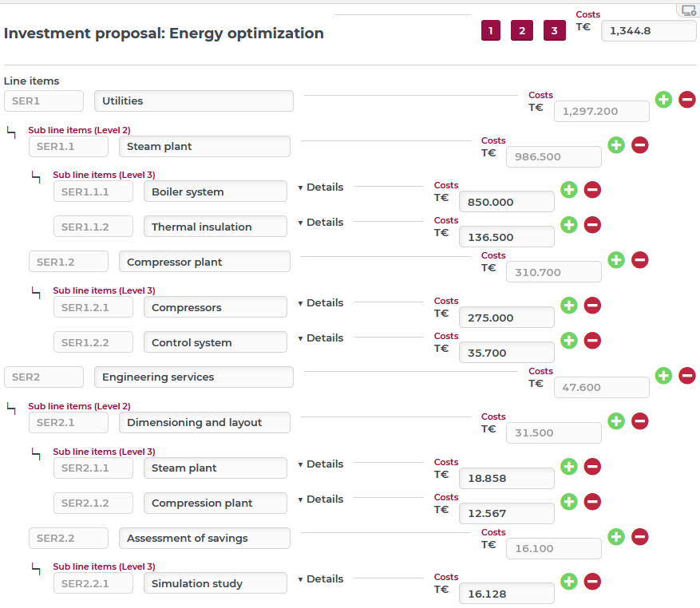Click the SER1 code field
The height and width of the screenshot is (608, 700).
pyautogui.click(x=44, y=101)
